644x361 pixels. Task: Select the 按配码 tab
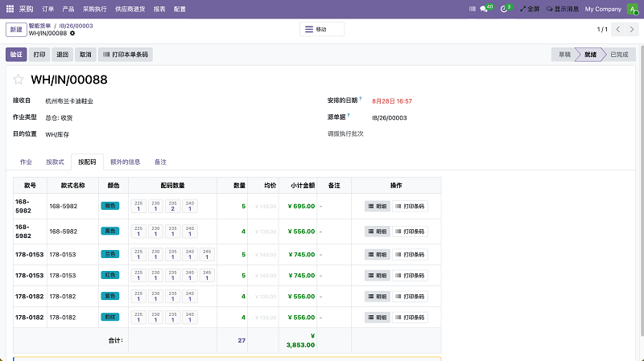click(87, 162)
